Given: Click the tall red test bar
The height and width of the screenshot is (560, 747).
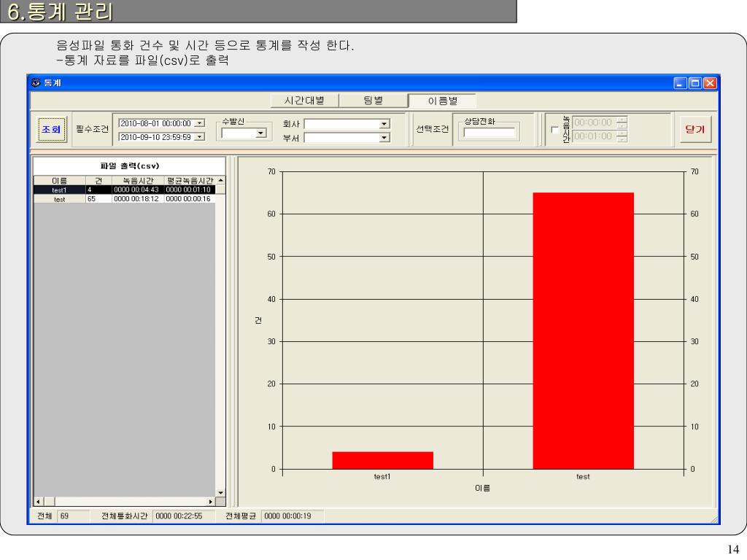Looking at the screenshot, I should 583,331.
